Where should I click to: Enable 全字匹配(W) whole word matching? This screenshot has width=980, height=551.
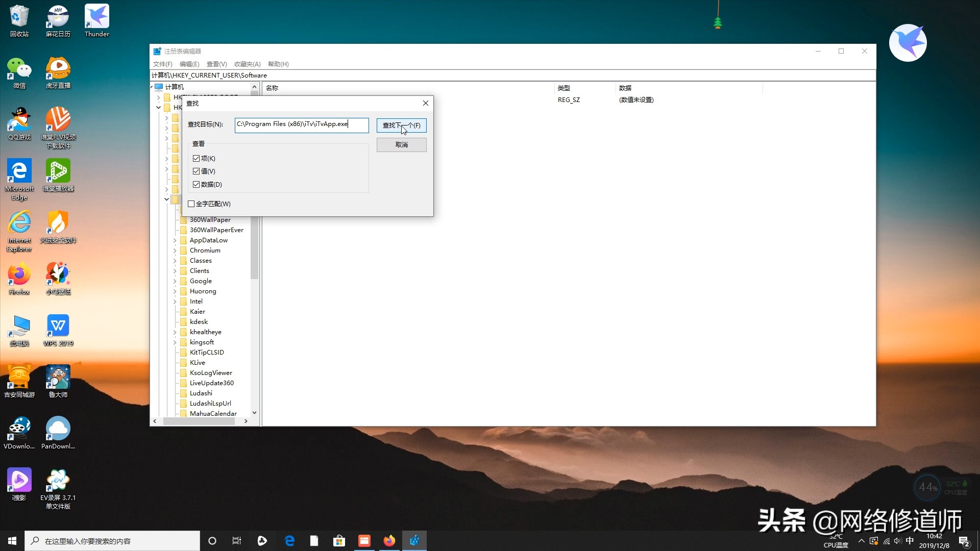tap(191, 203)
